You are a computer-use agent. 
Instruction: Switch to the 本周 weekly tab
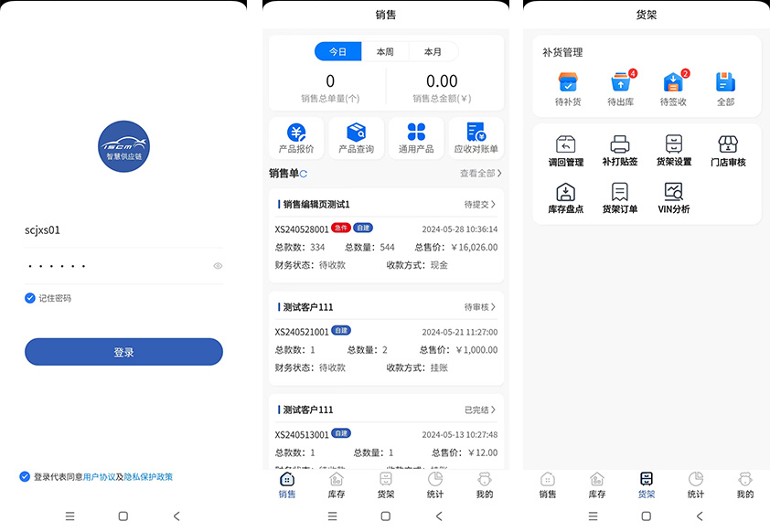[x=385, y=52]
